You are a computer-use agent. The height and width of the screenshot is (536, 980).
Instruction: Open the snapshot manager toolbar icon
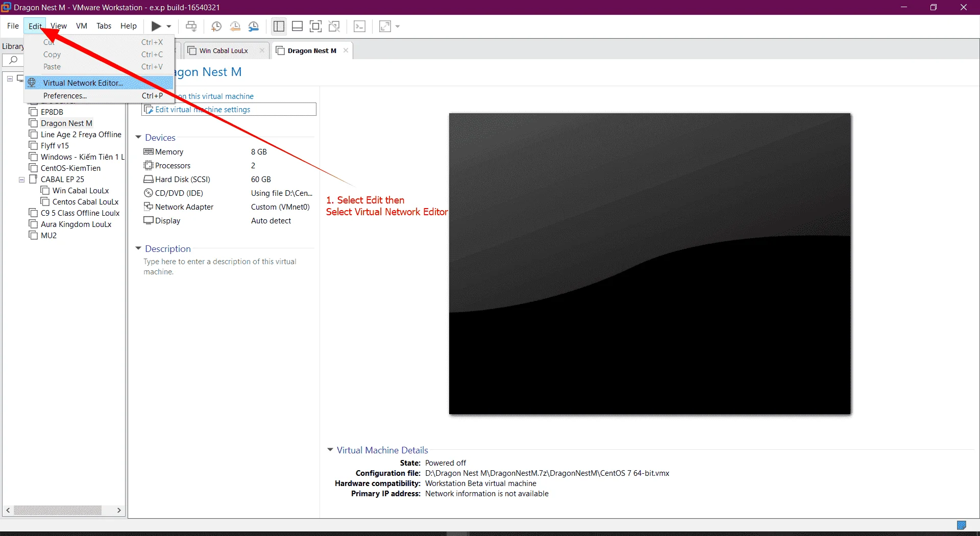254,27
